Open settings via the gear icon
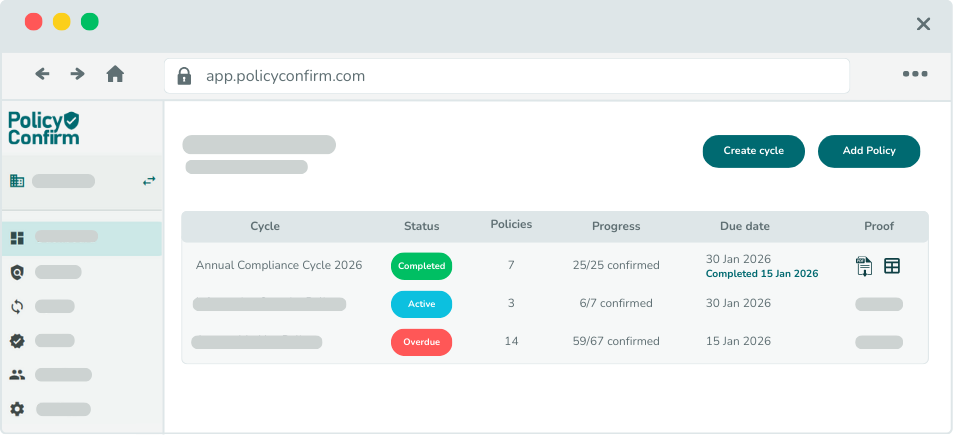 (x=17, y=409)
